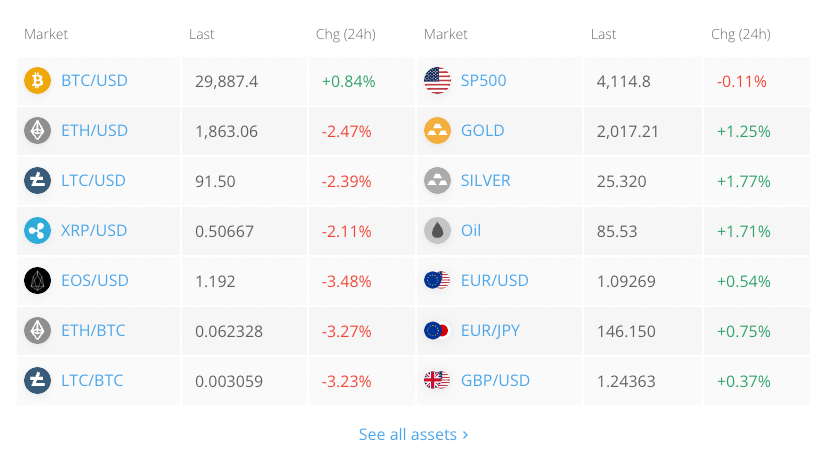The width and height of the screenshot is (833, 459).
Task: Click the orange Bitcoin icon
Action: (x=37, y=81)
